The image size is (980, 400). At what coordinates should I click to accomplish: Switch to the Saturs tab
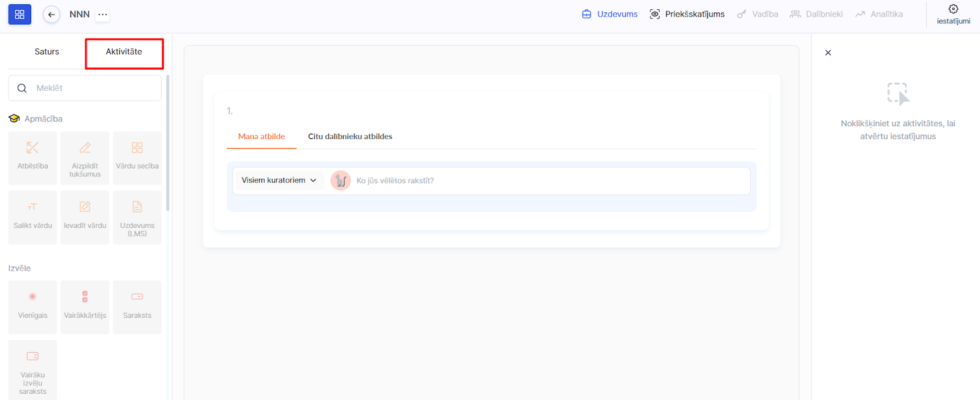47,51
